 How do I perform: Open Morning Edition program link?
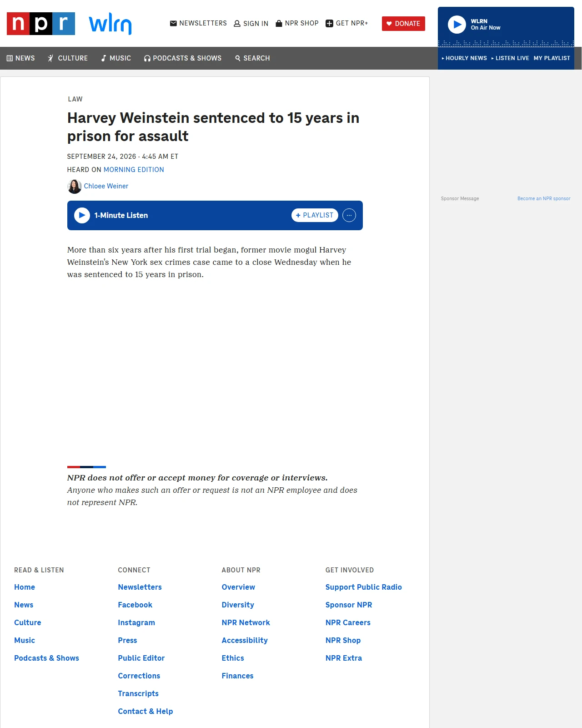134,170
